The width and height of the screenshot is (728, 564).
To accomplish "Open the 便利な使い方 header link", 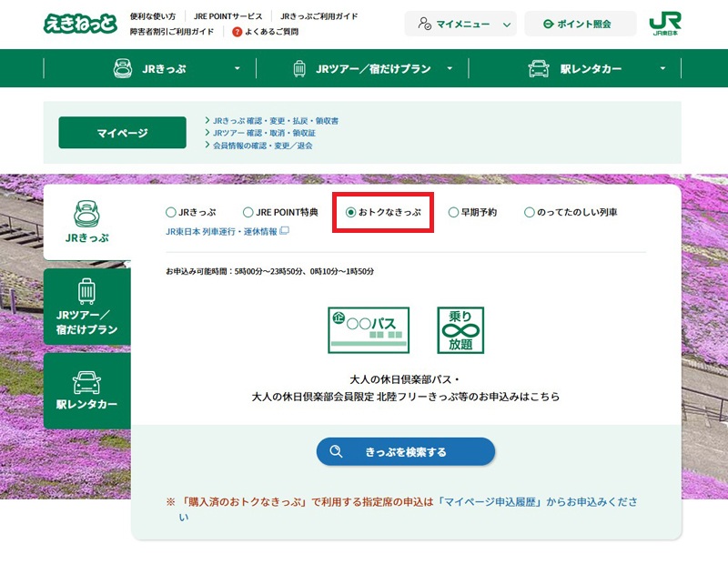I will point(153,16).
